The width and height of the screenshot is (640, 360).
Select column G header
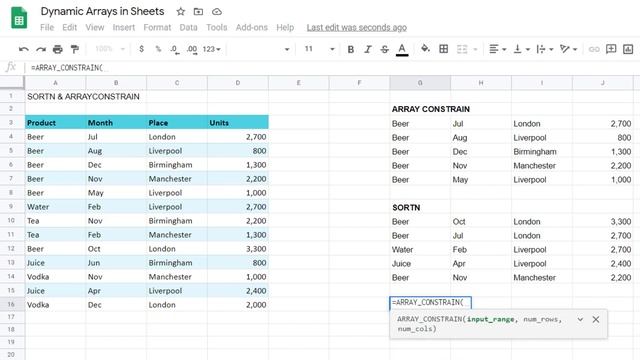(420, 83)
